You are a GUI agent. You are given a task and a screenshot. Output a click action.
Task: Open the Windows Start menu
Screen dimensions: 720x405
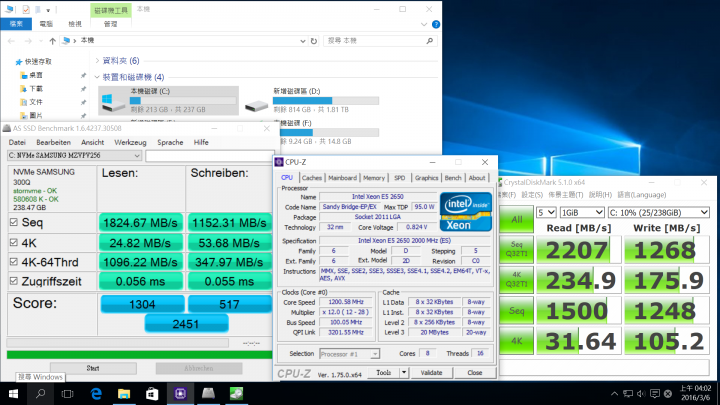(x=13, y=394)
